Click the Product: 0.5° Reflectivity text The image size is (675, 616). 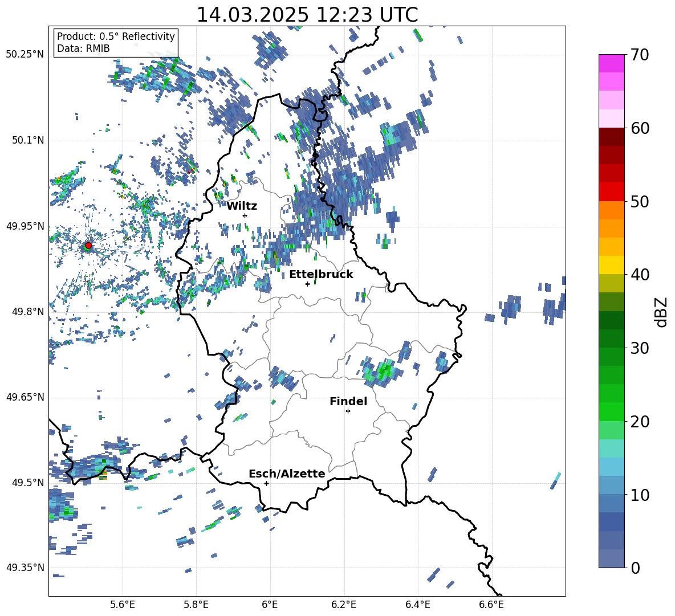click(x=116, y=36)
